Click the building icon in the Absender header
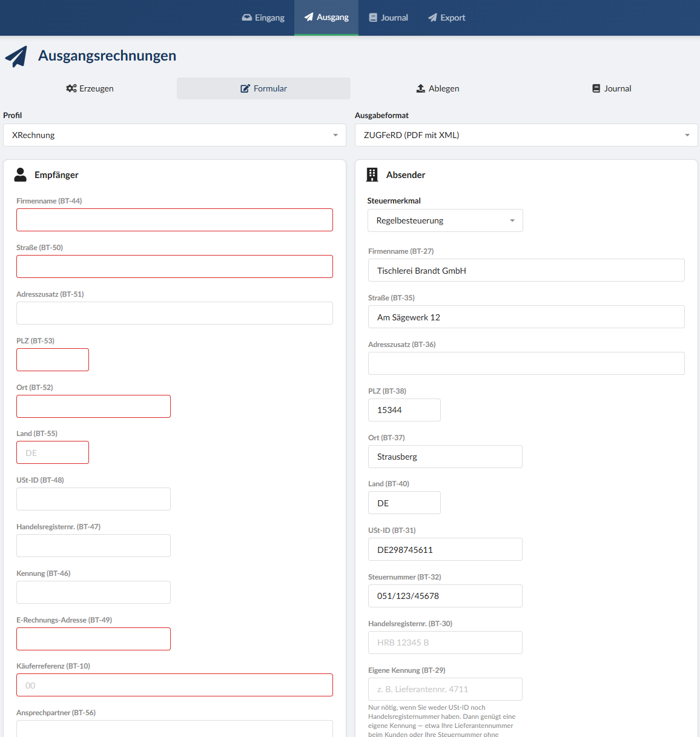The width and height of the screenshot is (700, 737). pyautogui.click(x=372, y=174)
